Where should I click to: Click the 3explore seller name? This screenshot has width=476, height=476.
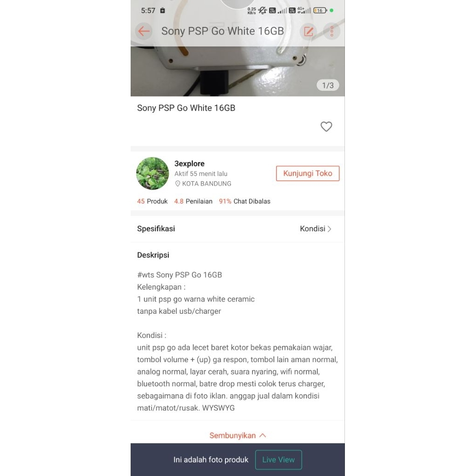click(x=189, y=164)
